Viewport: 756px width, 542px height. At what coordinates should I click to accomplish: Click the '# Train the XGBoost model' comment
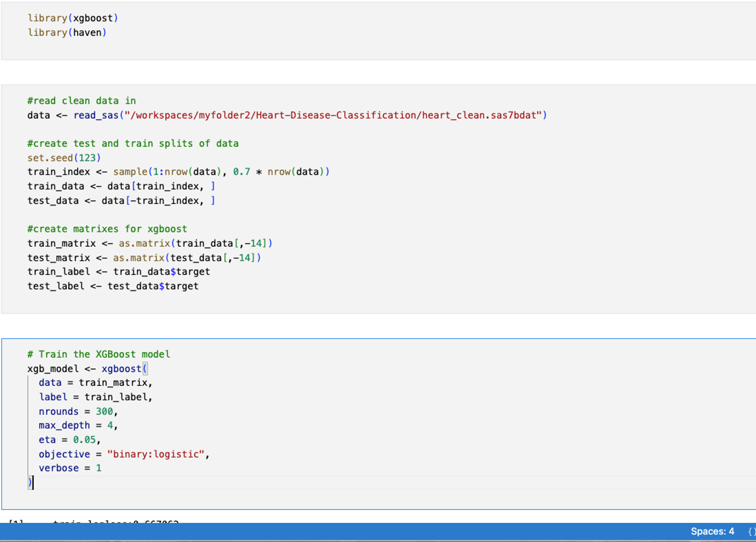coord(99,354)
